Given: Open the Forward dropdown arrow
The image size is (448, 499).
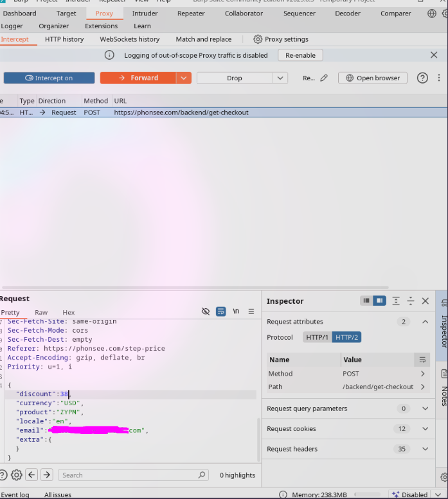Looking at the screenshot, I should (184, 78).
